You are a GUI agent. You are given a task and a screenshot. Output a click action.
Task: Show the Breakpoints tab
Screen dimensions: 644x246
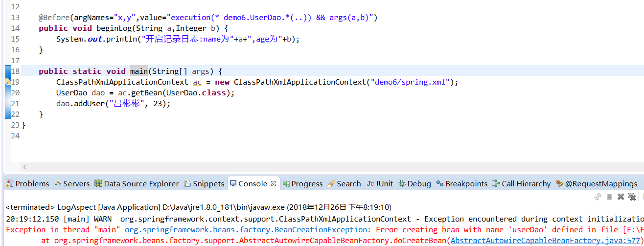point(462,184)
